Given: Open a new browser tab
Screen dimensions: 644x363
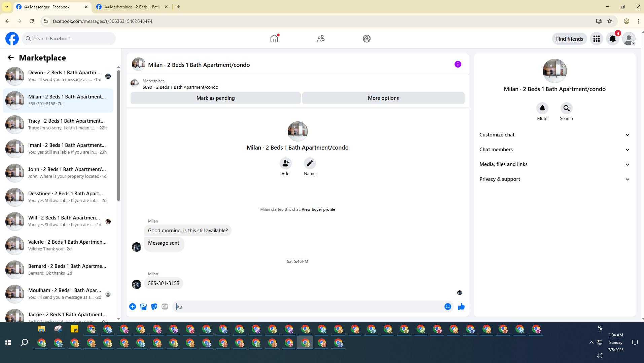Looking at the screenshot, I should pos(178,7).
